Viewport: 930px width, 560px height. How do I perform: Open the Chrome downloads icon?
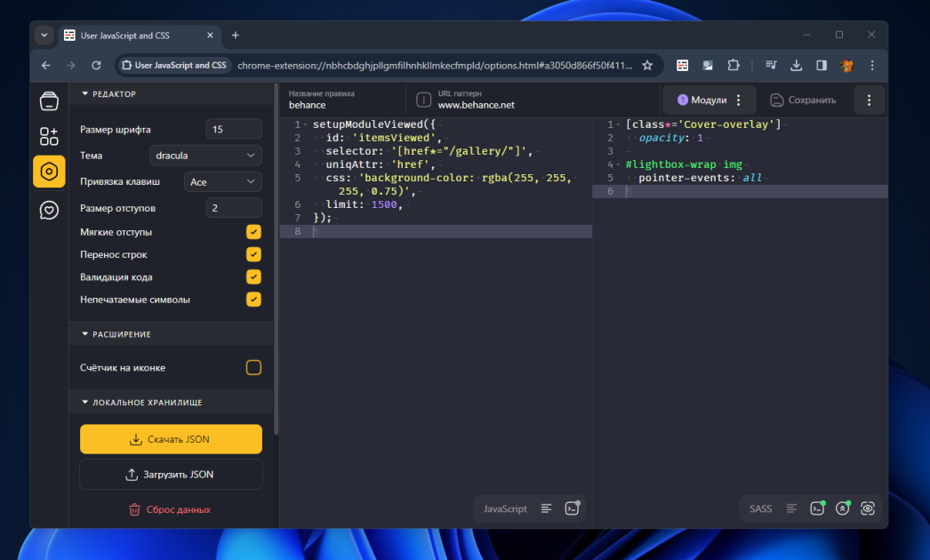coord(796,65)
